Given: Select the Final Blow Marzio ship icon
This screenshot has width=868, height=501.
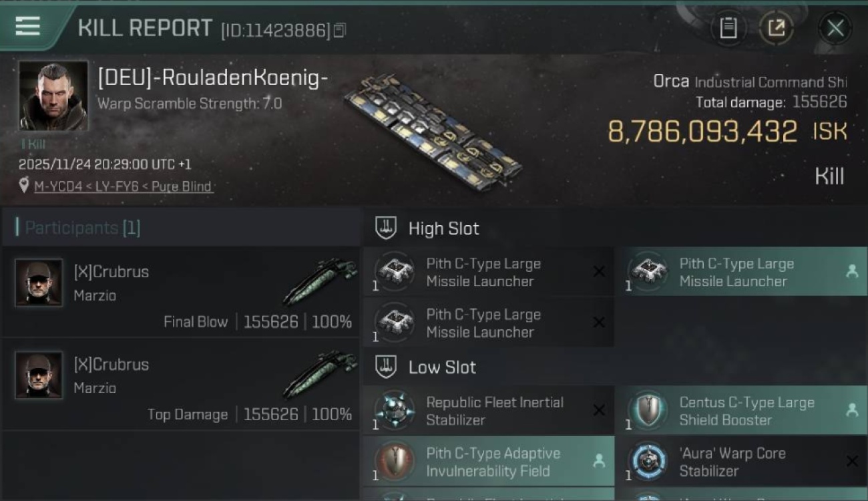Looking at the screenshot, I should (x=320, y=283).
